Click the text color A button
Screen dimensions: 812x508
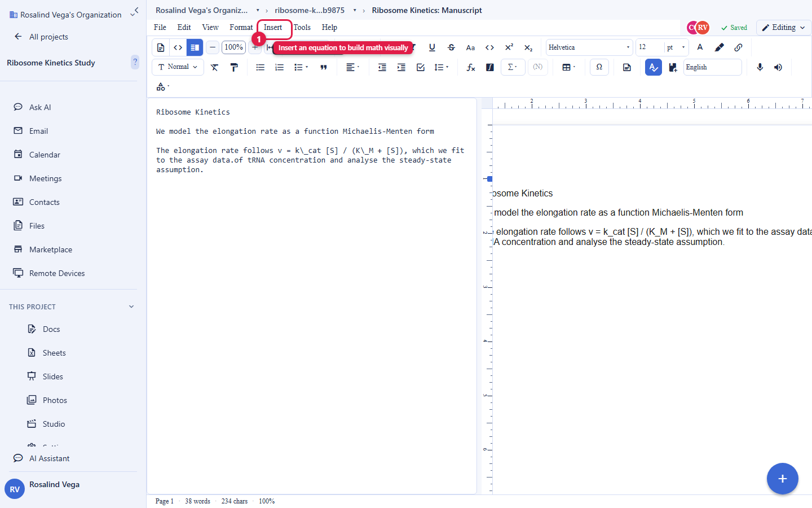pos(700,47)
